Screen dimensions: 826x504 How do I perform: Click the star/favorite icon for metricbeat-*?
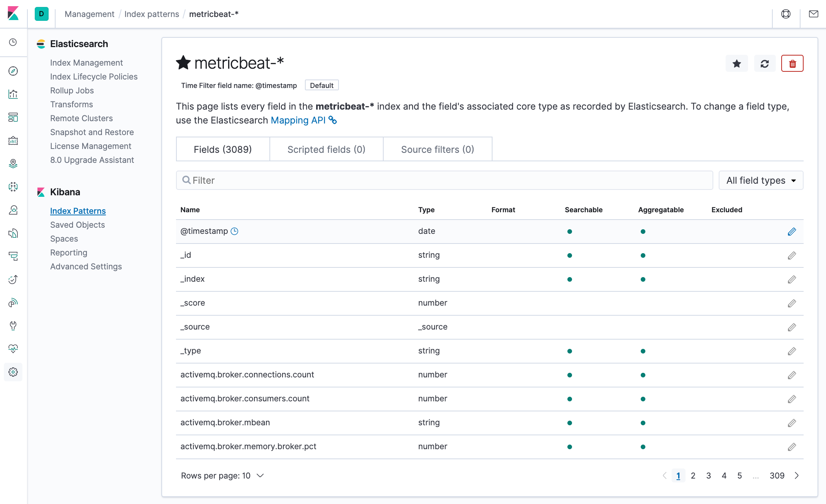737,63
